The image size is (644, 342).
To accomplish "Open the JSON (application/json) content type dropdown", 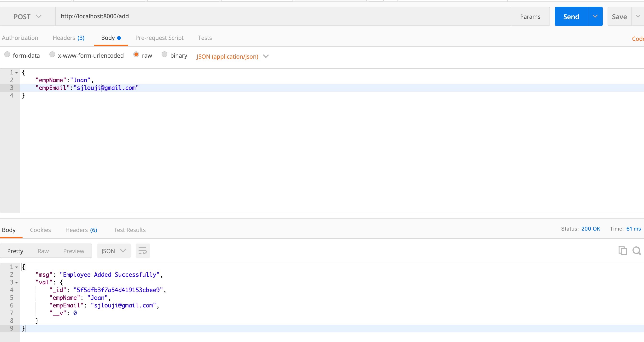I will 266,57.
